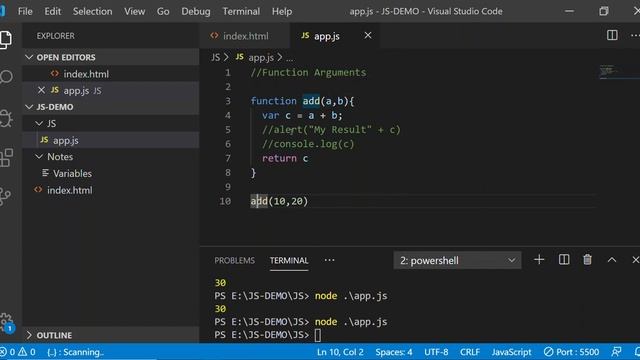The height and width of the screenshot is (360, 640).
Task: Open the Debug menu
Action: point(196,11)
